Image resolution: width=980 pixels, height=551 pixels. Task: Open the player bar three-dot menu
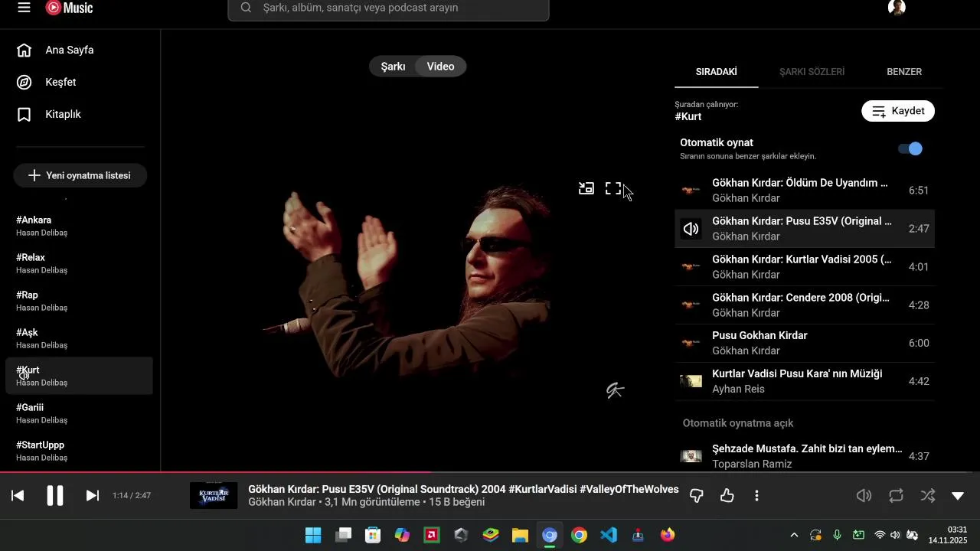(756, 496)
